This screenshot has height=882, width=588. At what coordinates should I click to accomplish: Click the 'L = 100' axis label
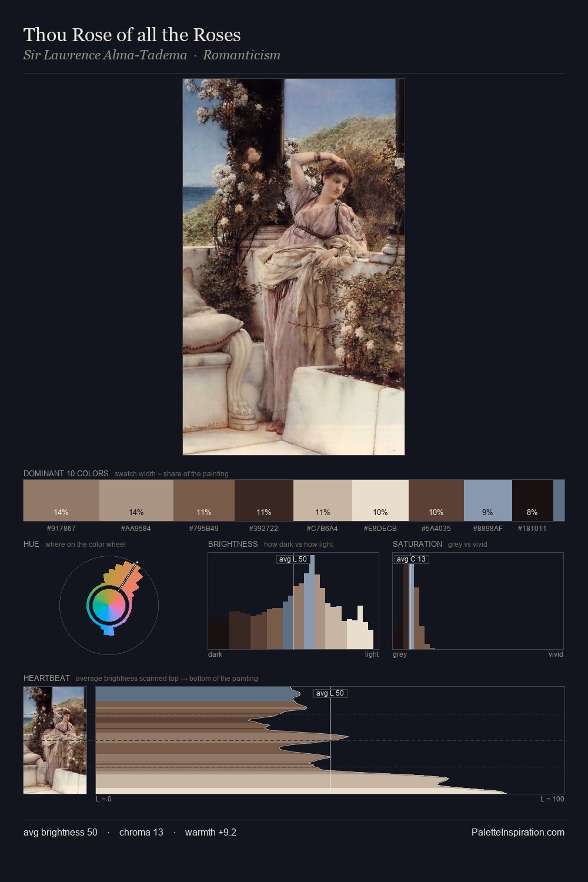[552, 799]
